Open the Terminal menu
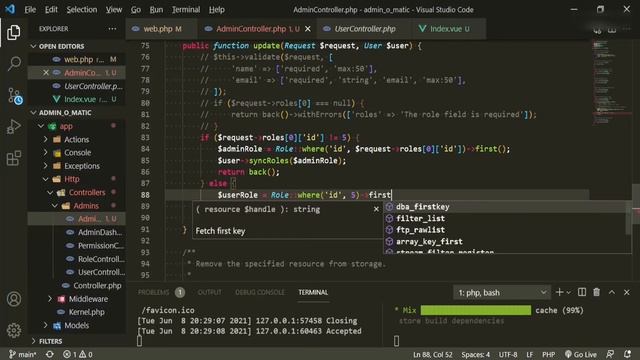The width and height of the screenshot is (640, 360). [x=186, y=9]
